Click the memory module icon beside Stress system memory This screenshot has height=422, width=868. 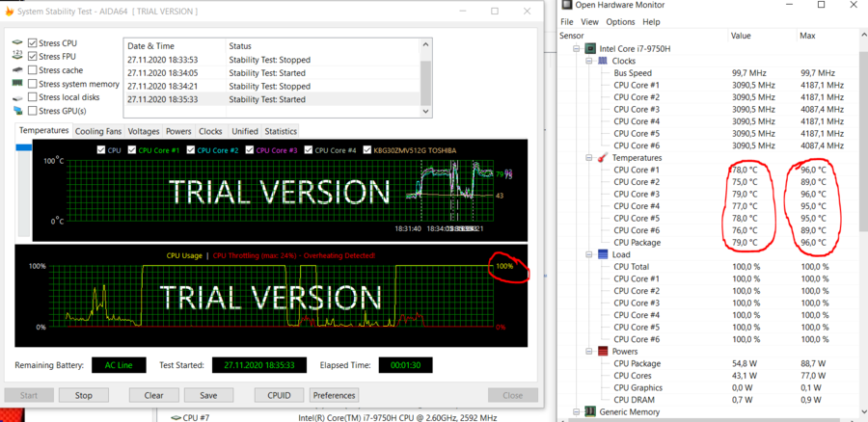point(17,84)
